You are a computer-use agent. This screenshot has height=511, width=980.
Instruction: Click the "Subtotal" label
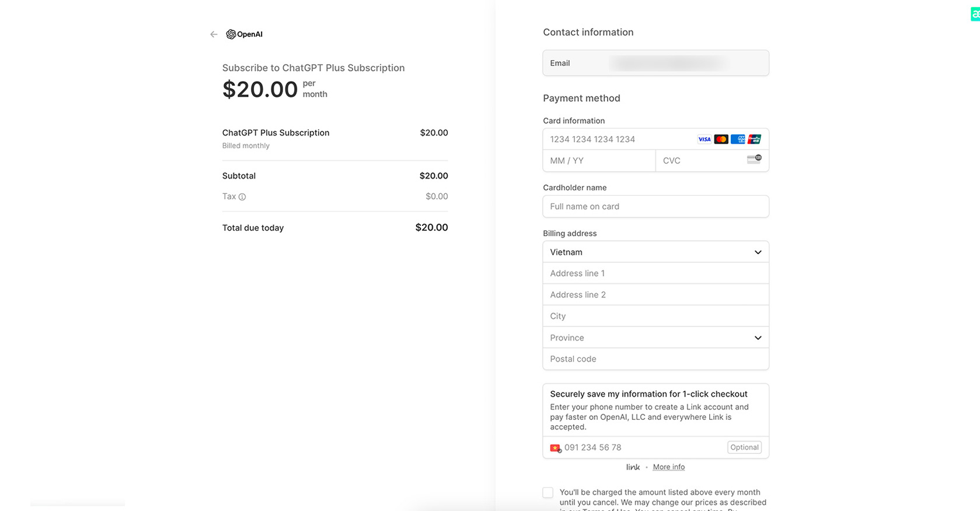click(239, 176)
